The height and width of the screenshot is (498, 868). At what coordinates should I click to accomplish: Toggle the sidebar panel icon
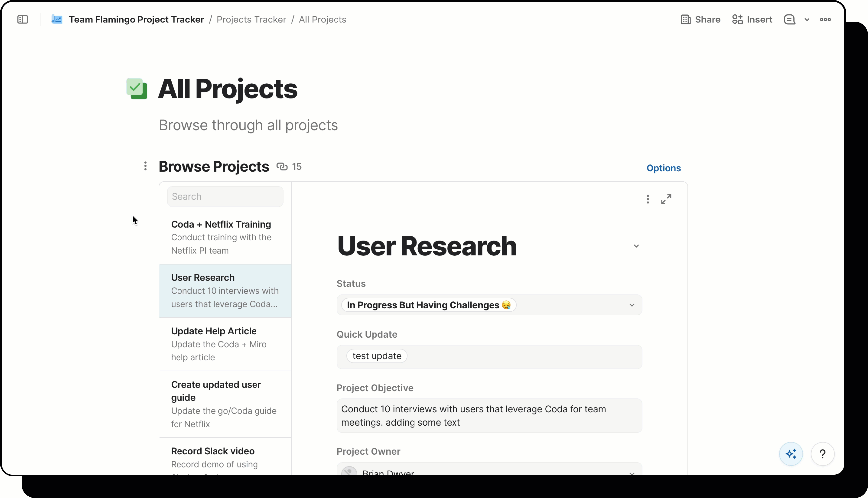[22, 20]
